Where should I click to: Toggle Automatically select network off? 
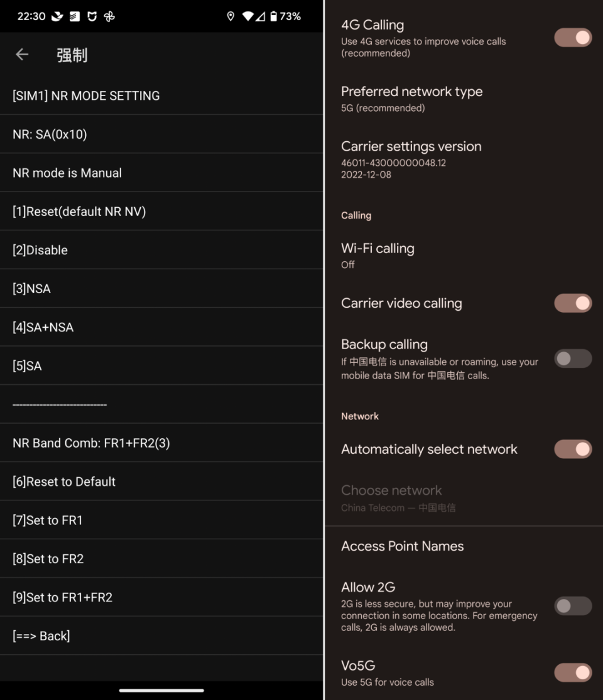(572, 449)
